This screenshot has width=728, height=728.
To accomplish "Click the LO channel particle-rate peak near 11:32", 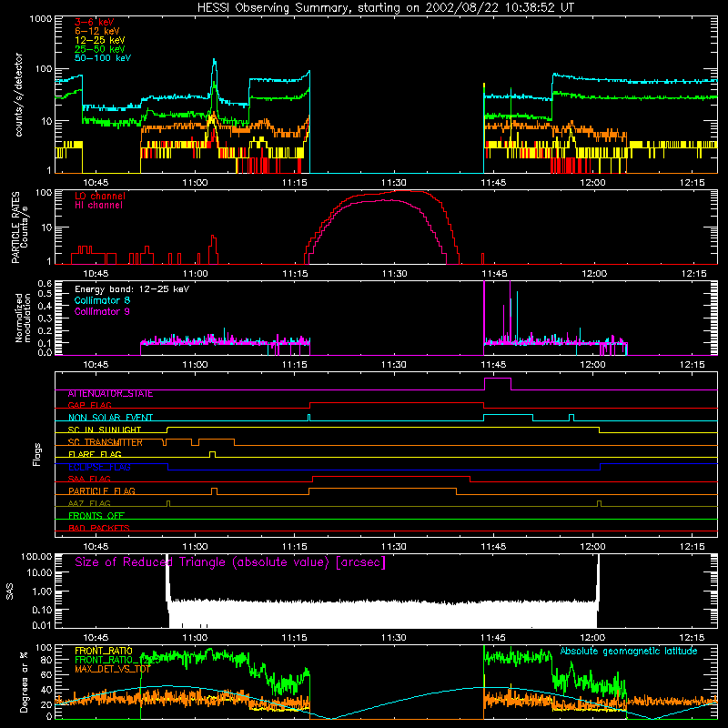I will click(404, 191).
